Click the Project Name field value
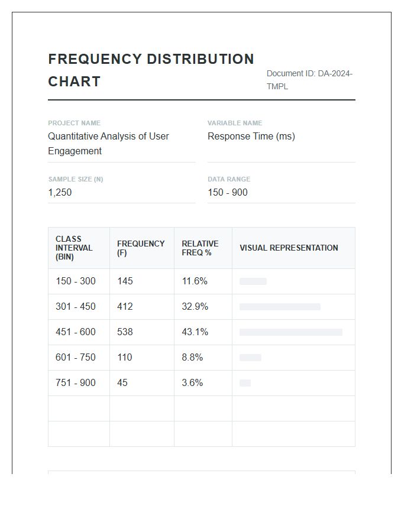The image size is (414, 532). [109, 144]
